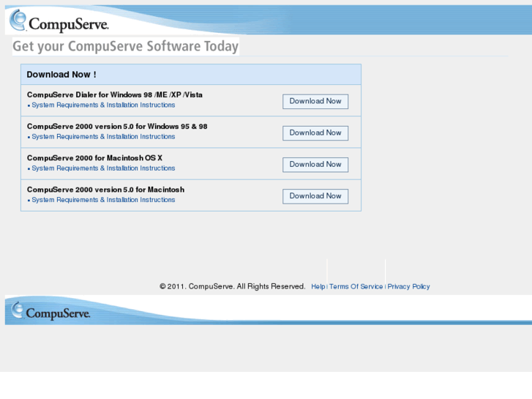
Task: Click the 'CompuServe 2000 for Macintosh OS X' title
Action: point(94,158)
